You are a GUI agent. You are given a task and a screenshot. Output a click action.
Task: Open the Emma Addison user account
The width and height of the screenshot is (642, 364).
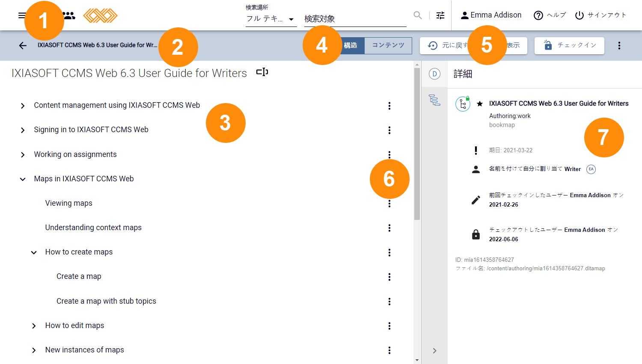coord(491,15)
